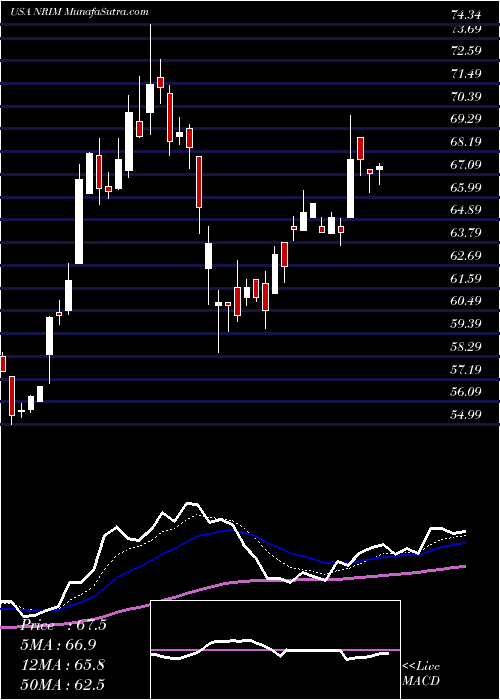Click the 65.99 price axis label
500x700 pixels.
click(466, 187)
